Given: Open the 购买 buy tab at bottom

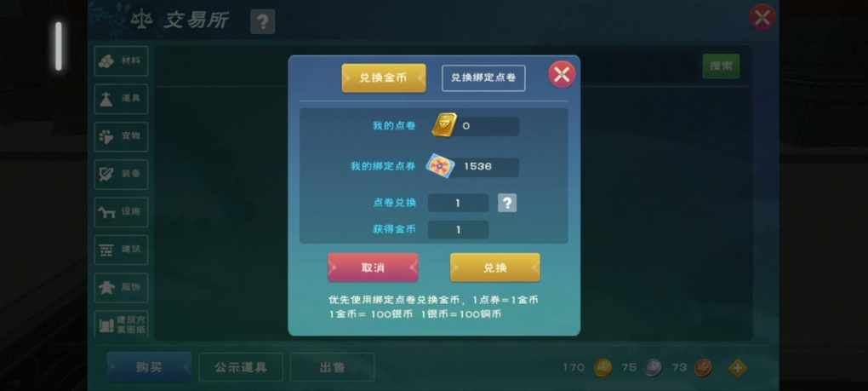Looking at the screenshot, I should (x=149, y=367).
